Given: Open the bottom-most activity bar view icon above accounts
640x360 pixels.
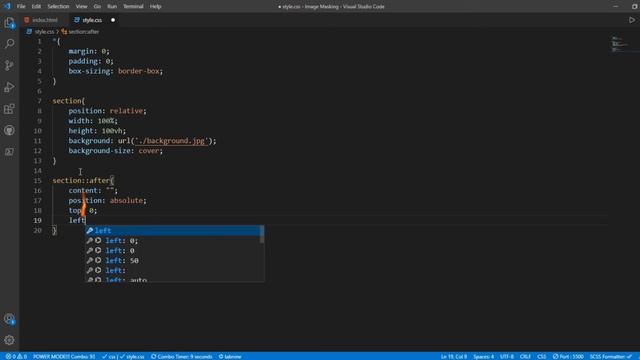Looking at the screenshot, I should tap(9, 152).
